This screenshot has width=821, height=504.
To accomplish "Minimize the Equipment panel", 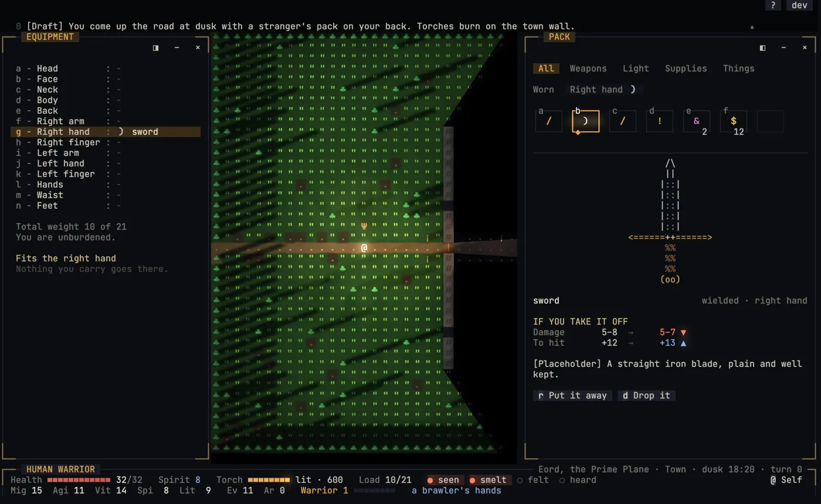I will [177, 47].
